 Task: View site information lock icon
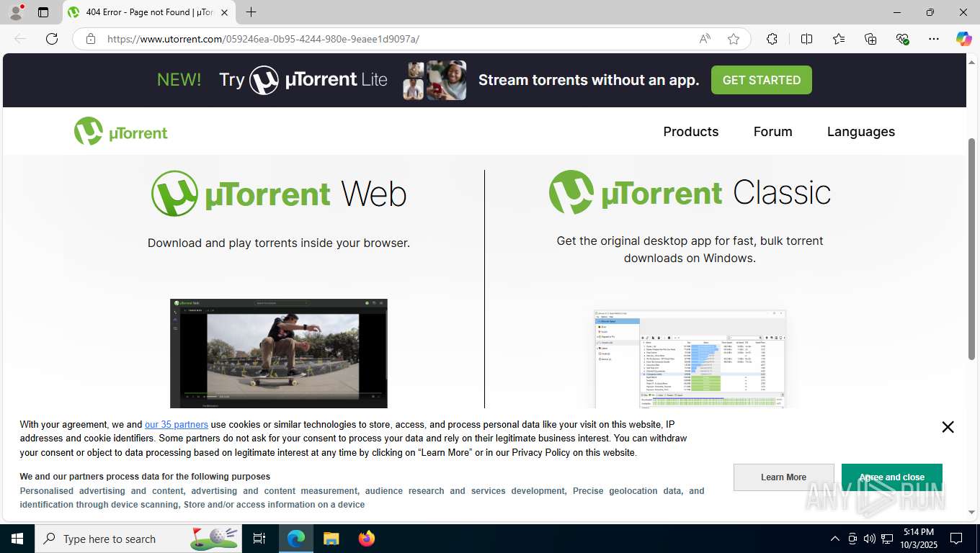(91, 39)
